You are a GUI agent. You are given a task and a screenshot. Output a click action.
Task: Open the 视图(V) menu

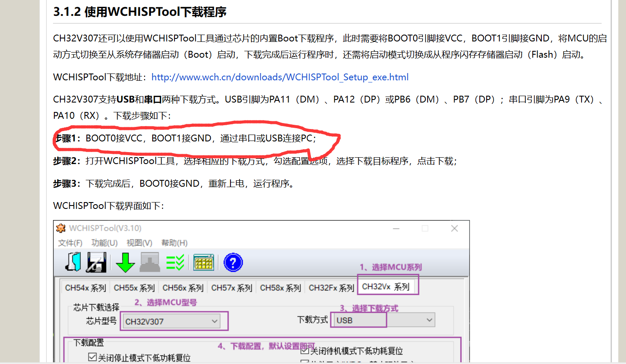point(139,243)
